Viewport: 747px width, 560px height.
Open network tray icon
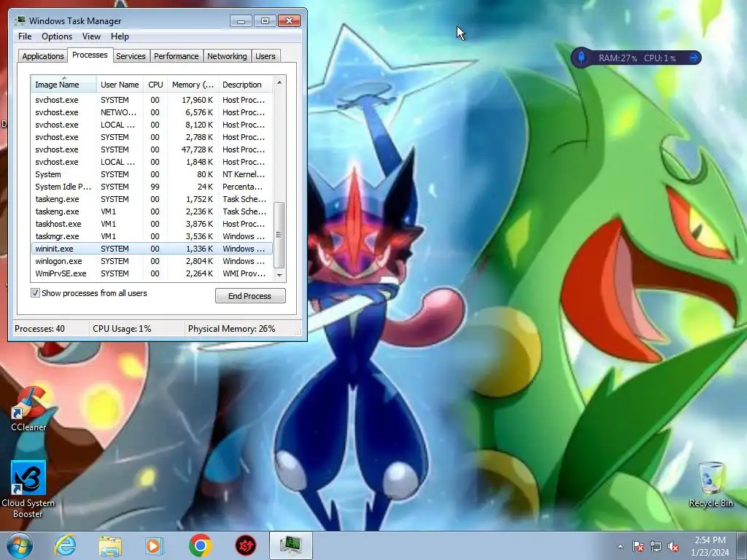pos(656,546)
